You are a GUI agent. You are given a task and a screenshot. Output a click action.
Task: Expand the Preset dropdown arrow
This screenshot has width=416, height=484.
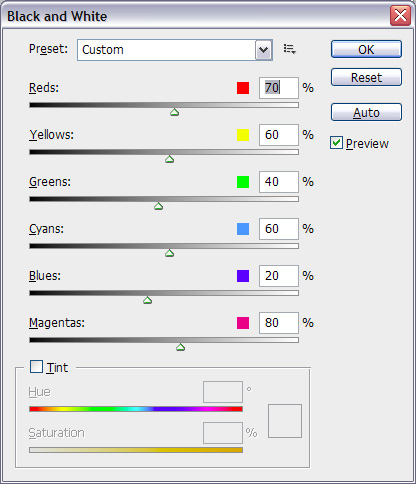264,50
